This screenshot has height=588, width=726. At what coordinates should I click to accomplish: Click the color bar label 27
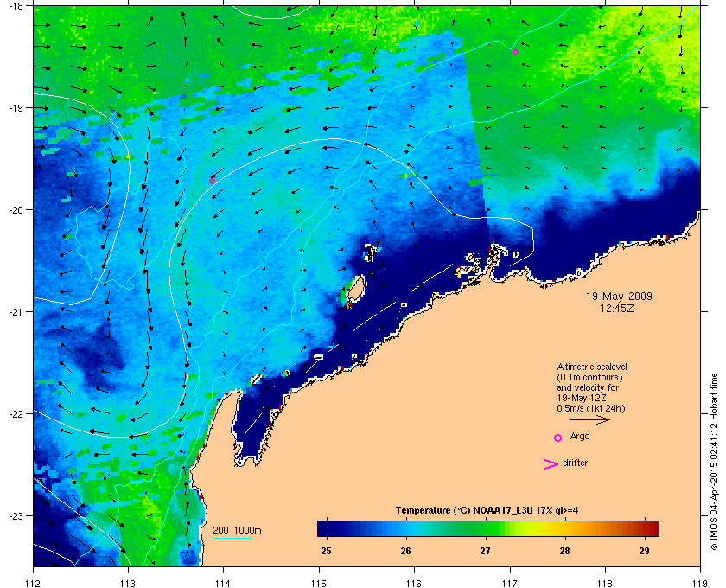pos(485,551)
